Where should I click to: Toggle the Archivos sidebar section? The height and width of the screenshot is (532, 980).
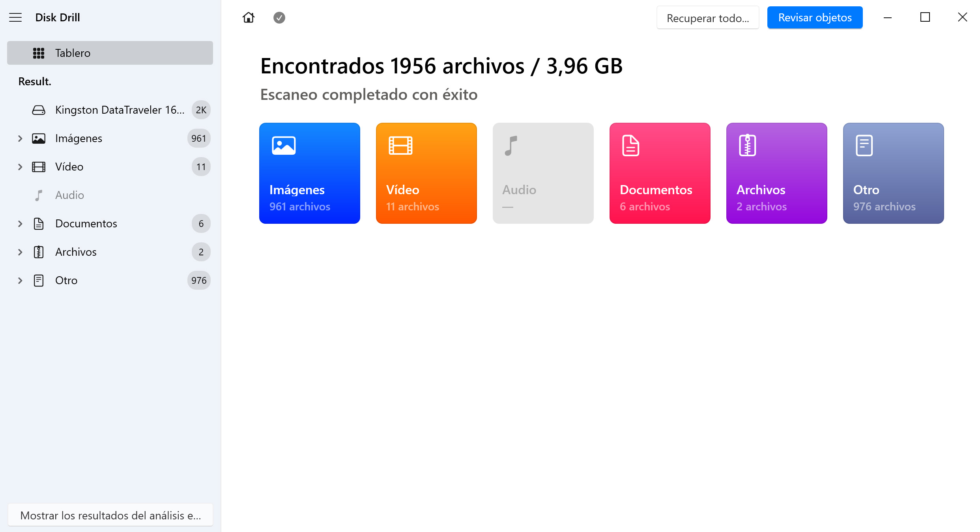(x=20, y=251)
